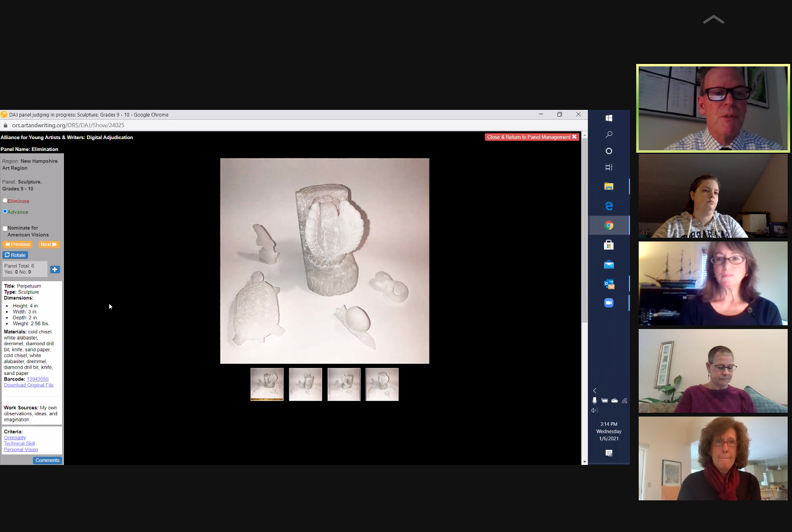Expand the Zoom panel with the top chevron
The width and height of the screenshot is (792, 532).
(x=713, y=20)
